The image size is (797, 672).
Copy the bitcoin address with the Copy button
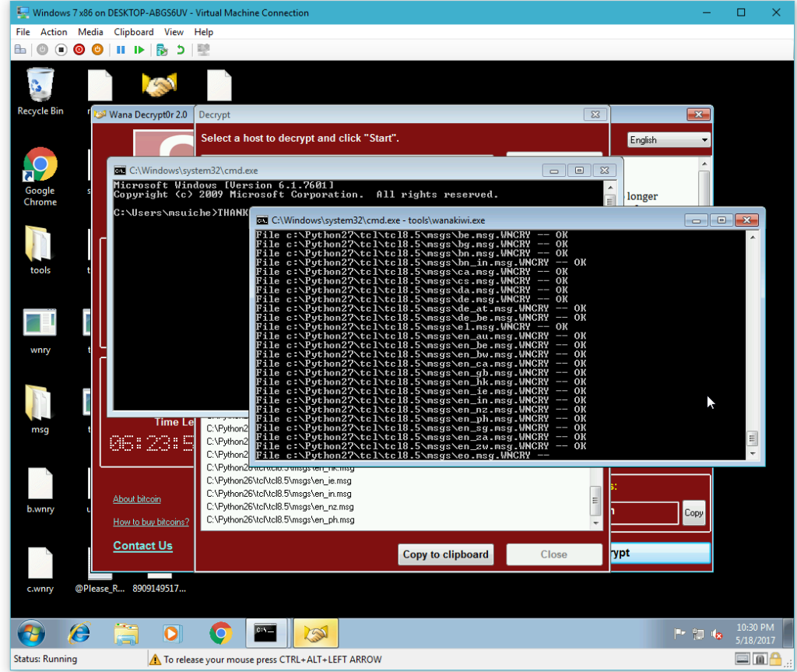[x=693, y=512]
